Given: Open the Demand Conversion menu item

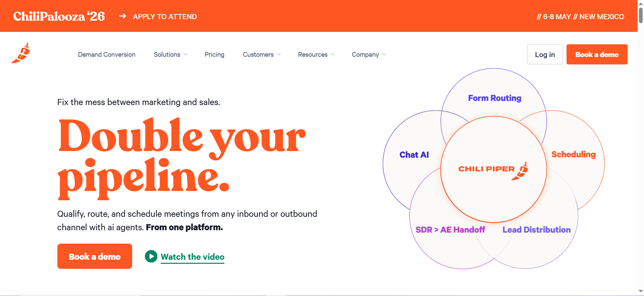Looking at the screenshot, I should (x=107, y=54).
